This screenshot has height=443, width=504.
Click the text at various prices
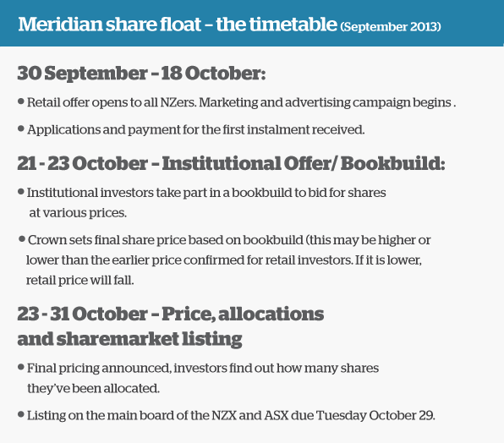point(78,213)
